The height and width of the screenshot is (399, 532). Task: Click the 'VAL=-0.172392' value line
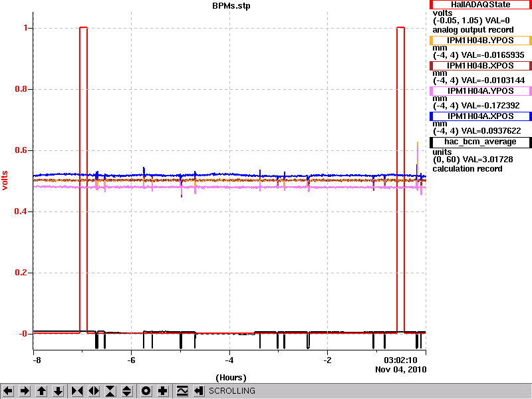(x=489, y=106)
